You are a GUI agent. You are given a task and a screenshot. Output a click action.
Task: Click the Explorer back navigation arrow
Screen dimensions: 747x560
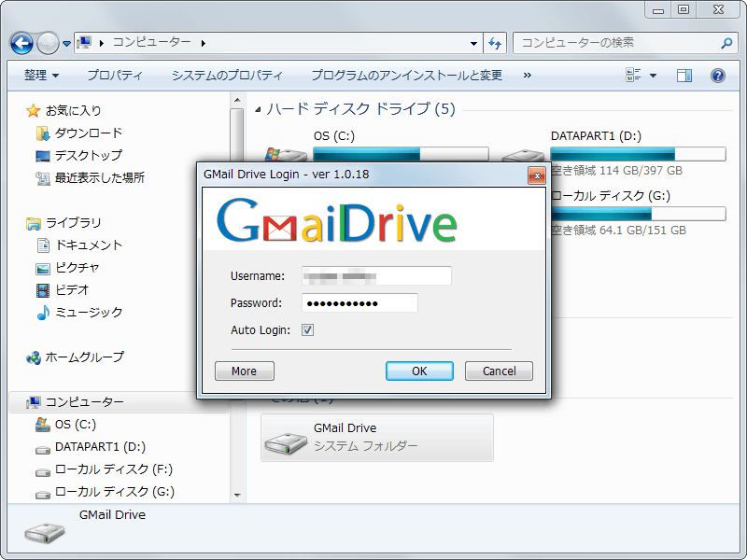tap(21, 43)
